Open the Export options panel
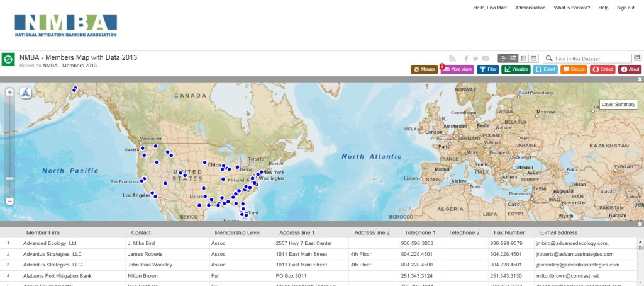Viewport: 644px width, 286px height. (x=545, y=69)
